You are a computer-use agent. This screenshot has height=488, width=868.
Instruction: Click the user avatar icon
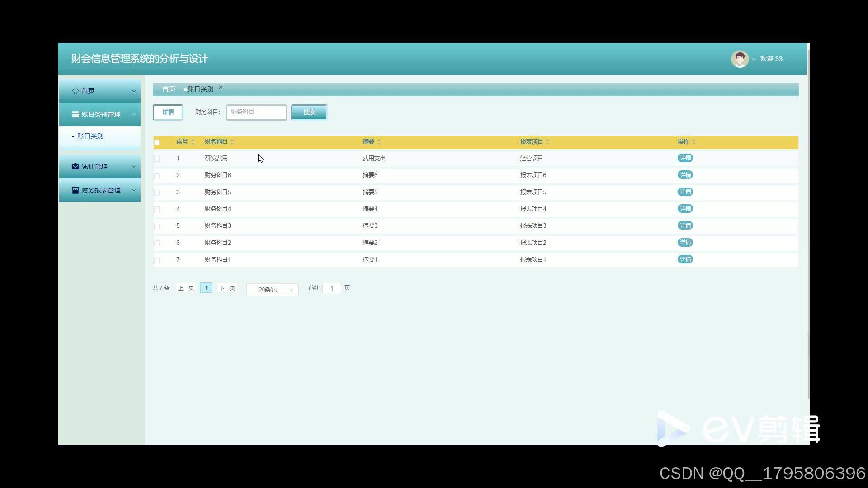[740, 59]
